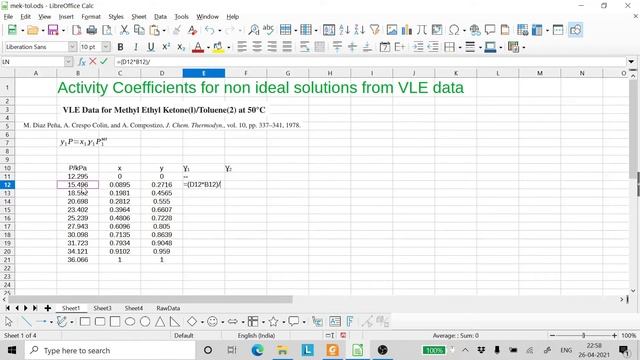Click the font color red A

click(x=198, y=47)
